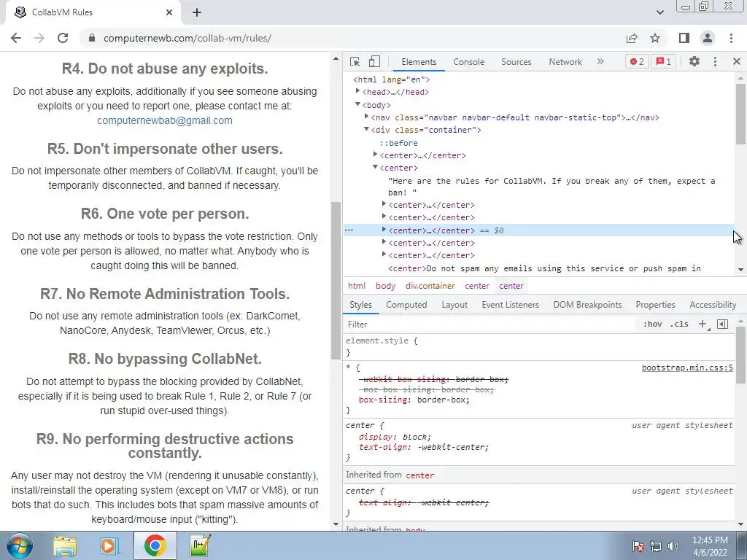The height and width of the screenshot is (560, 747).
Task: Search tabs dropdown arrow
Action: [x=660, y=12]
